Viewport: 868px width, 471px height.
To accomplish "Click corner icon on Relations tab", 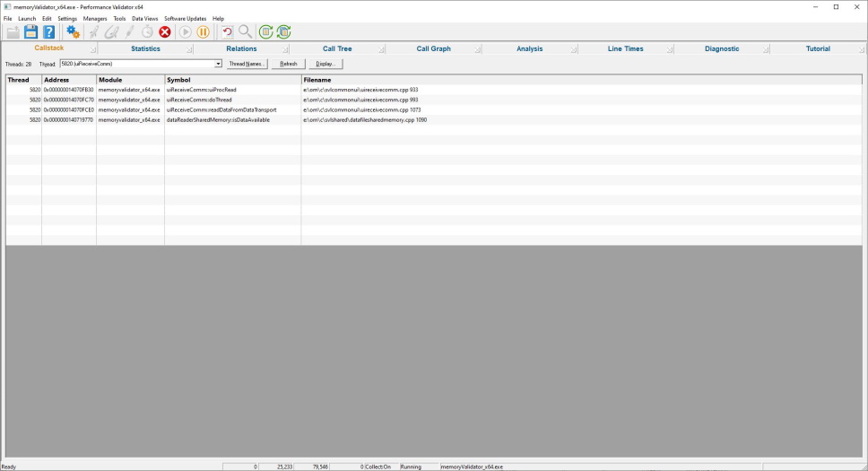I will (x=285, y=50).
